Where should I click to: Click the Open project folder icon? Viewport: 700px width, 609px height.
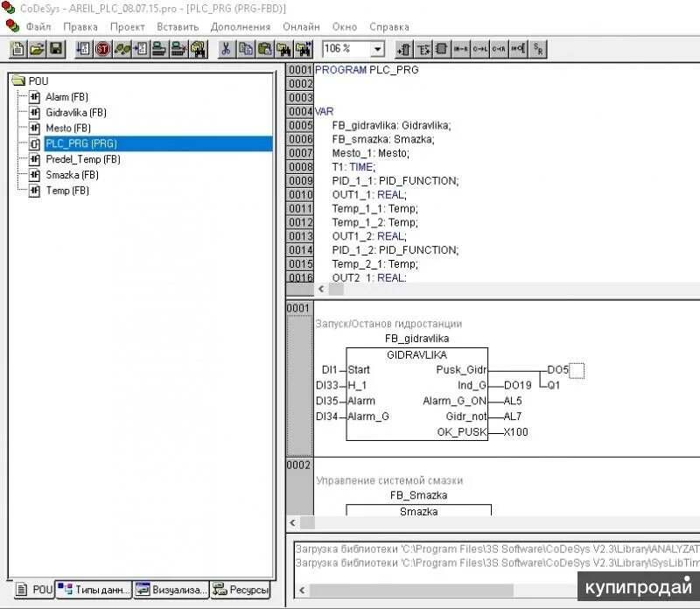click(37, 49)
